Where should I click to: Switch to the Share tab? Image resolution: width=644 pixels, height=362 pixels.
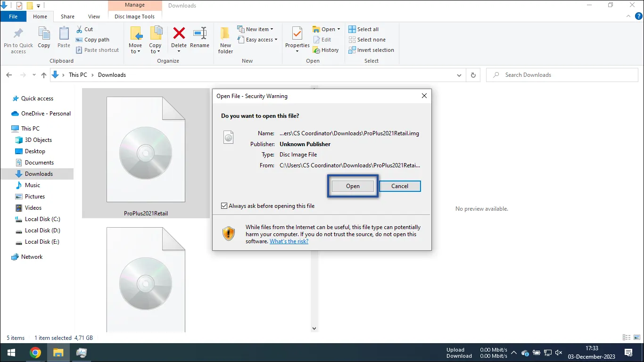(67, 16)
